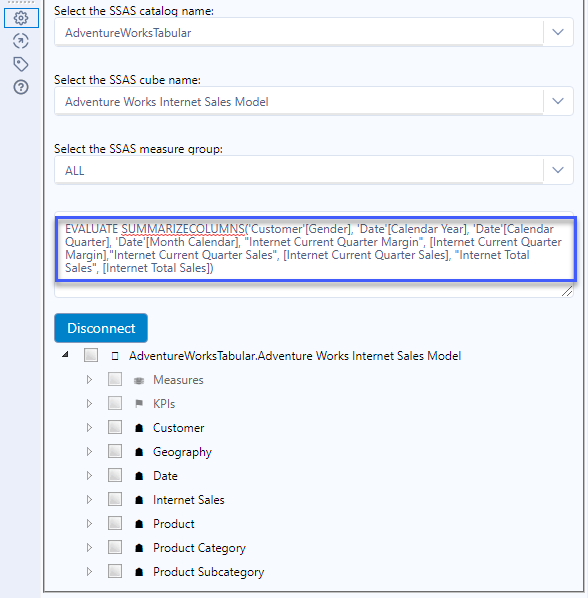Select the Geography tree label
This screenshot has width=588, height=598.
(182, 452)
